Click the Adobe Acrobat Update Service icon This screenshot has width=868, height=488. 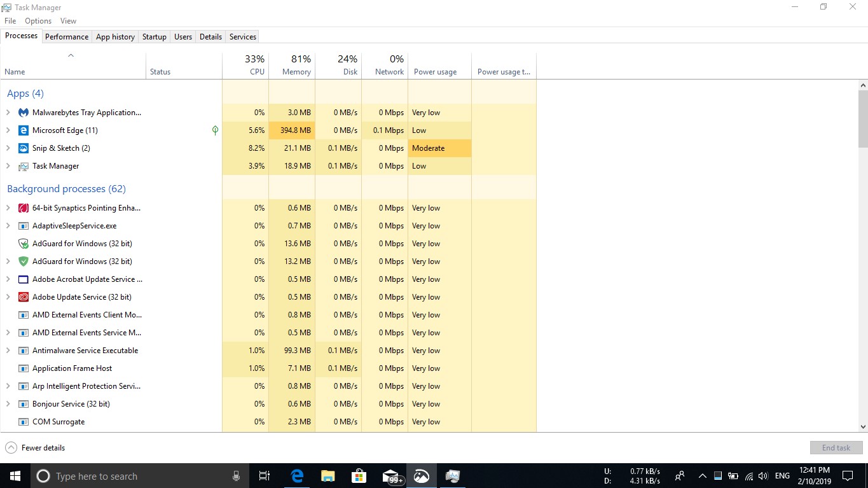(x=24, y=279)
